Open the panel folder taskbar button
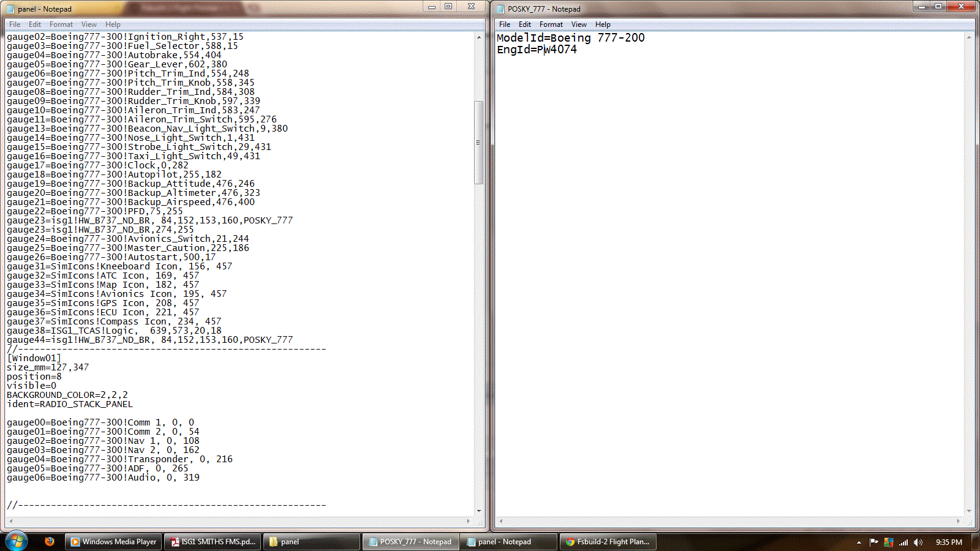The height and width of the screenshot is (551, 980). (x=311, y=542)
